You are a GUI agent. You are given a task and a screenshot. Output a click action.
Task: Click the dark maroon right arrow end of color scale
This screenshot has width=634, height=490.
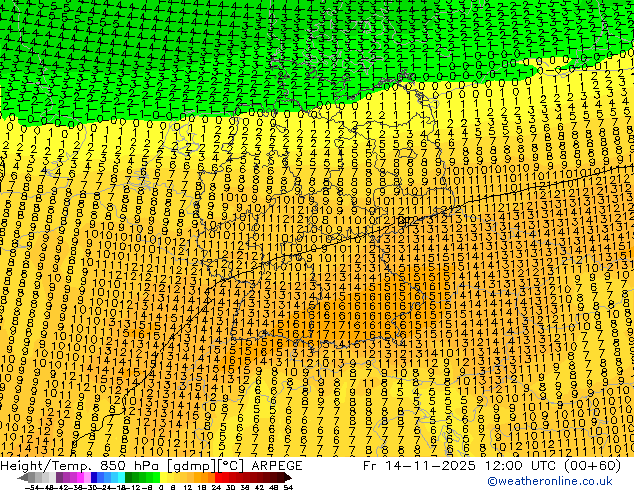click(x=287, y=478)
